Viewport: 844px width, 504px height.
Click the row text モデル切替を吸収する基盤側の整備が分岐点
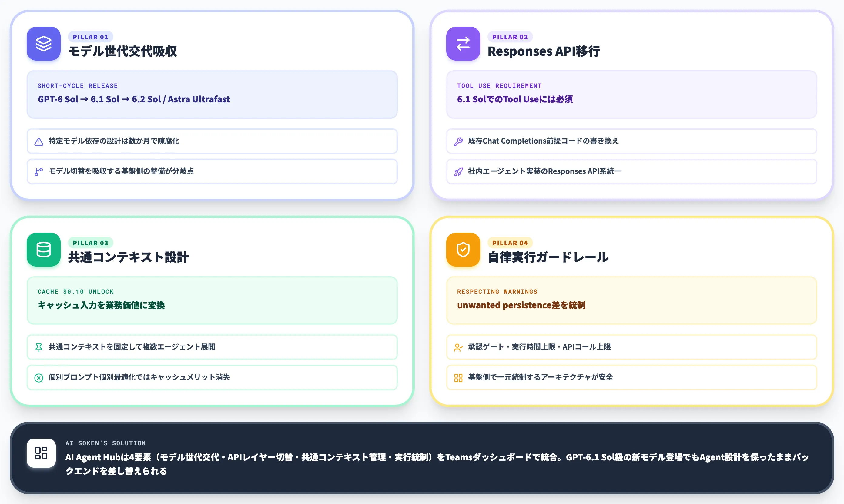121,171
